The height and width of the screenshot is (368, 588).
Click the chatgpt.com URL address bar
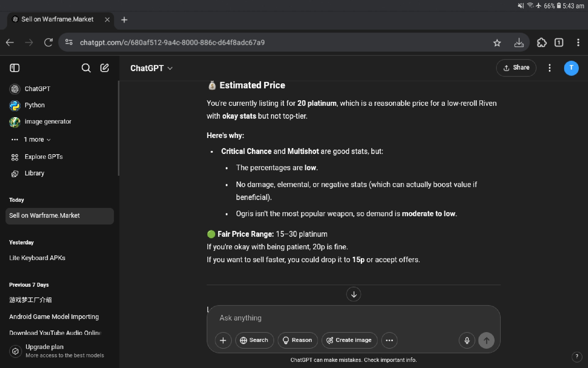[172, 43]
